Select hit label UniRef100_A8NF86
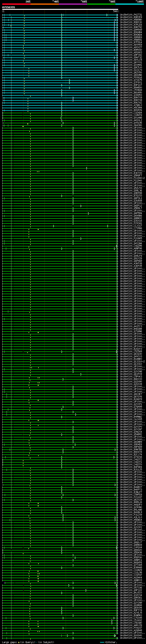The image size is (146, 644). point(131,248)
